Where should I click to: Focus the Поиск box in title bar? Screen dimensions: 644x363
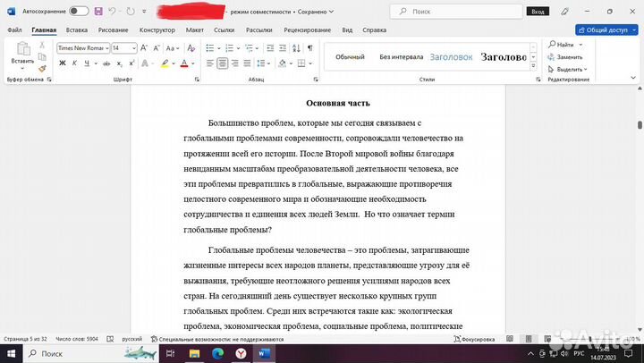point(456,12)
